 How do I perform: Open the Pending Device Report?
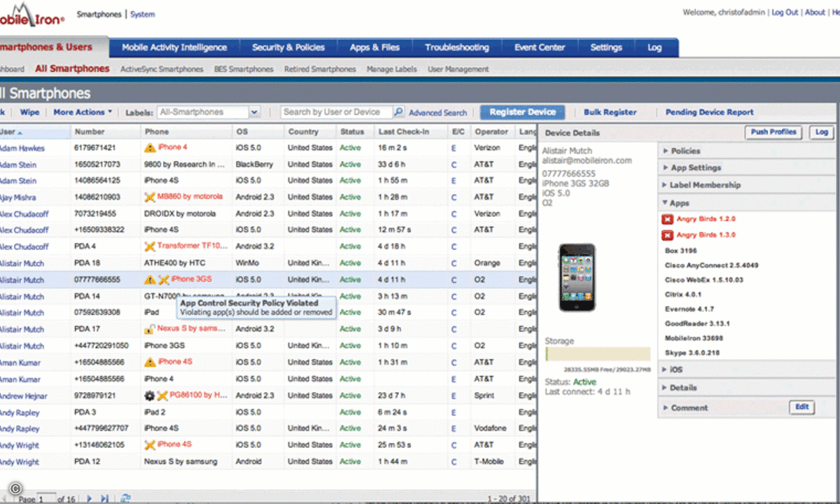pyautogui.click(x=709, y=112)
